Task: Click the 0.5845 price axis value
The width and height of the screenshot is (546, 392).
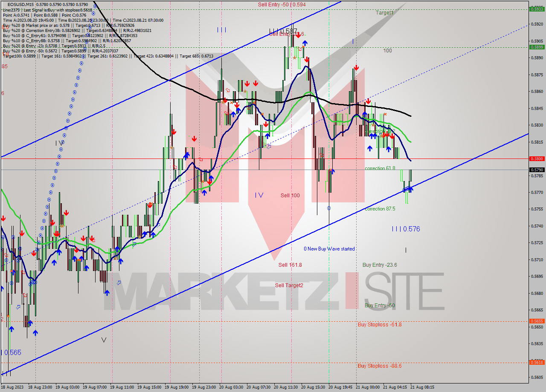Action: pyautogui.click(x=537, y=108)
